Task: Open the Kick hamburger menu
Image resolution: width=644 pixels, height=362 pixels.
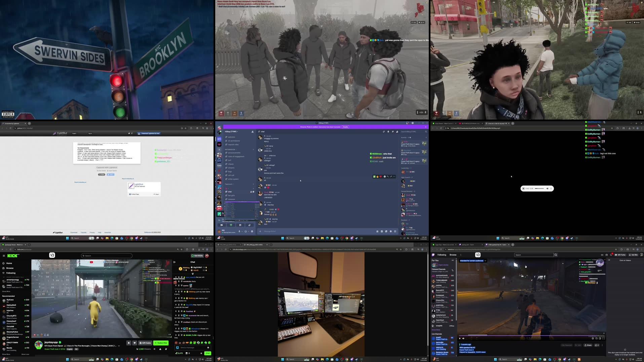Action: (x=4, y=256)
